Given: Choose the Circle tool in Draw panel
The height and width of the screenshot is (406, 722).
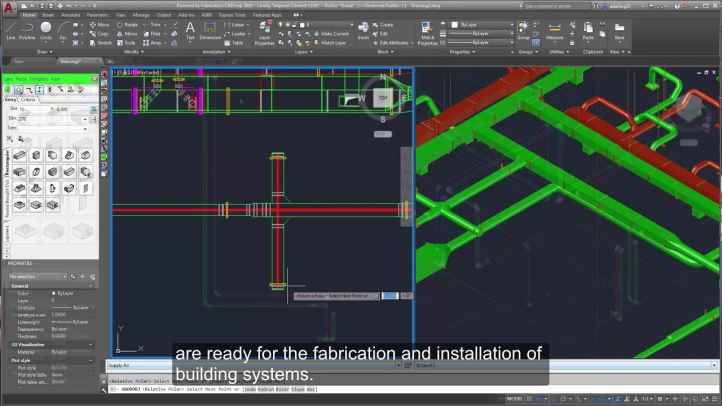Looking at the screenshot, I should click(46, 29).
